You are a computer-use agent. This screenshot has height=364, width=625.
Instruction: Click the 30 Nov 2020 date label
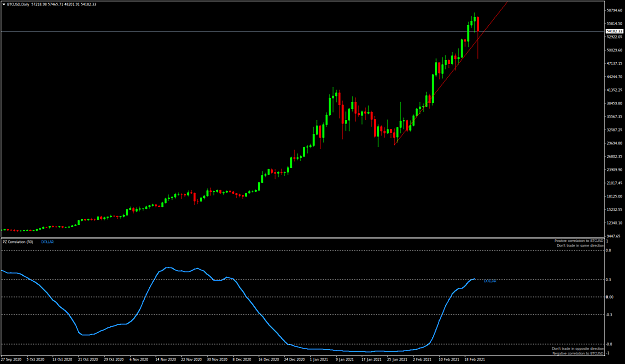coord(217,360)
